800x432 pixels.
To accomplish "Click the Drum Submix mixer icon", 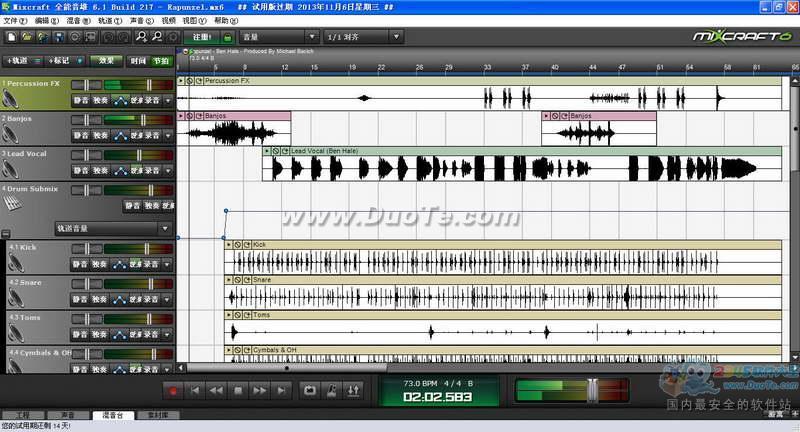I will click(11, 204).
